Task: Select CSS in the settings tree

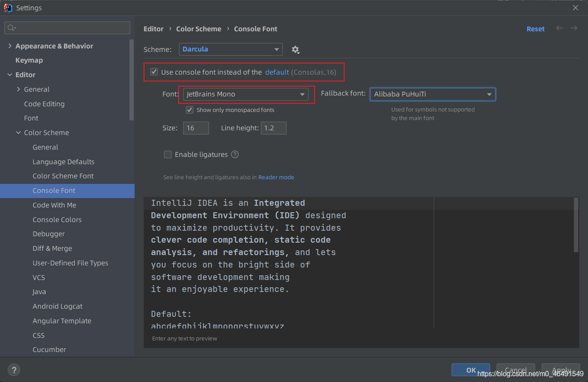Action: (39, 335)
